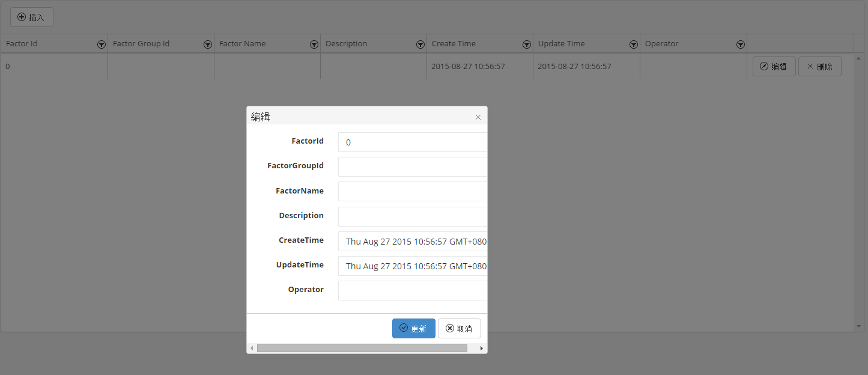Click the Factor Id cell value 0
Image resolution: width=868 pixels, height=375 pixels.
click(8, 67)
